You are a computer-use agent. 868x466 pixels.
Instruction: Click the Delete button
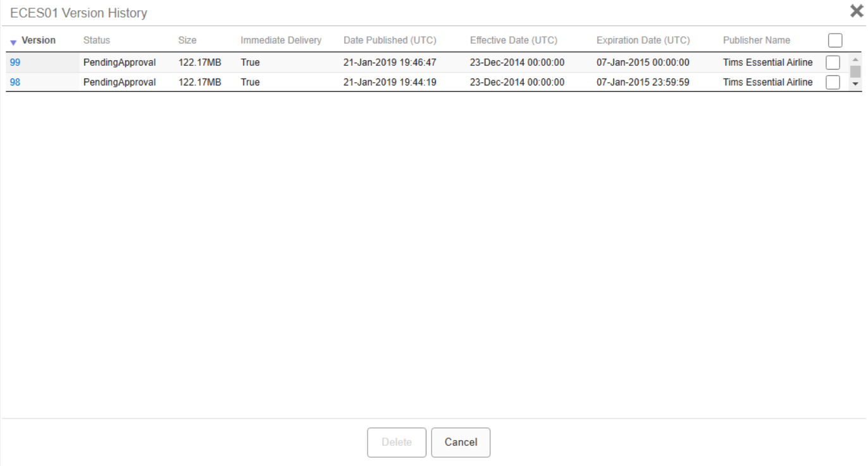397,442
